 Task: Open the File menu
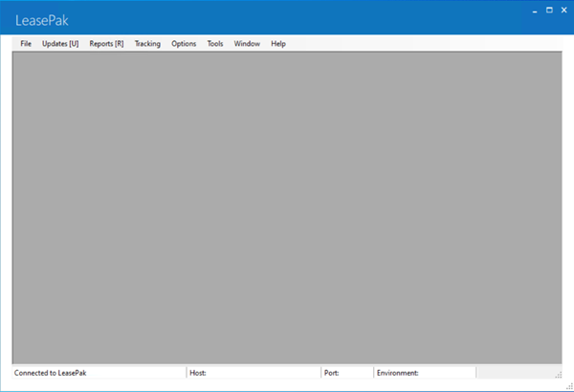point(26,44)
